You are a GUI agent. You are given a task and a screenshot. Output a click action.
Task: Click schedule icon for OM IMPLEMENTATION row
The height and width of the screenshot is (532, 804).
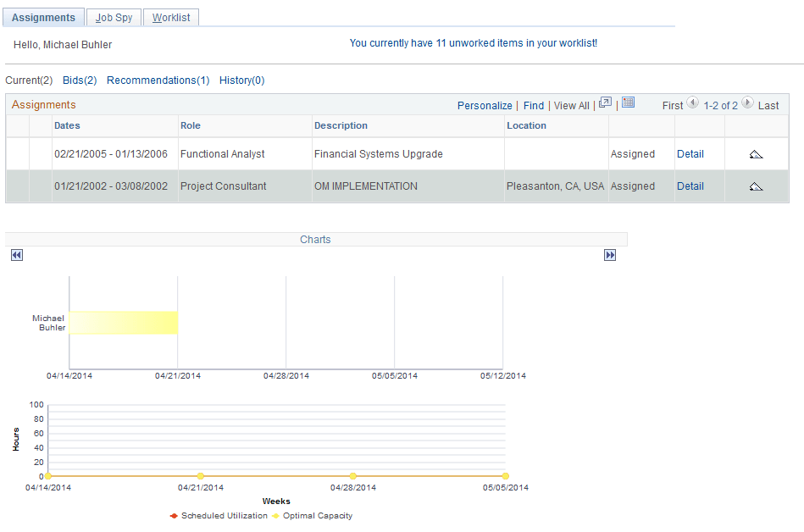click(x=756, y=186)
